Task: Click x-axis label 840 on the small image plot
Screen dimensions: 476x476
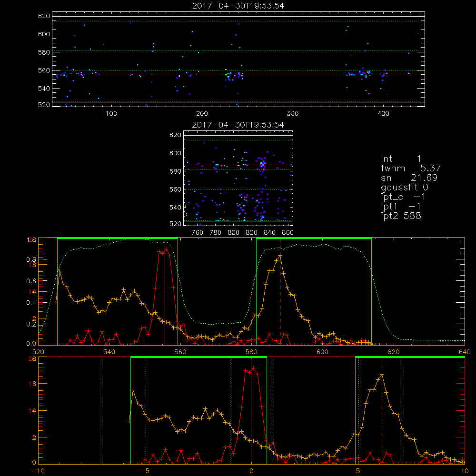Action: click(x=269, y=233)
